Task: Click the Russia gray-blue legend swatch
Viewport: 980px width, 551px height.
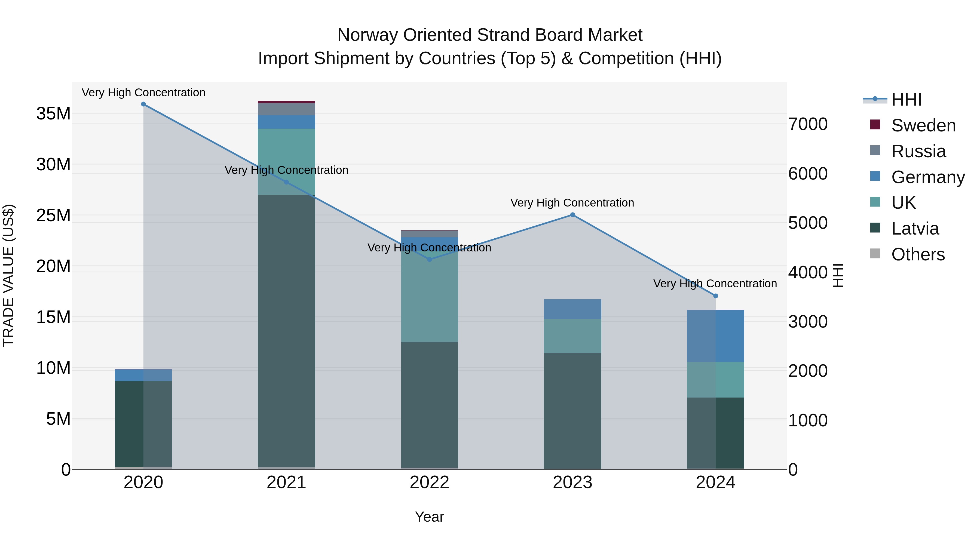Action: (875, 150)
